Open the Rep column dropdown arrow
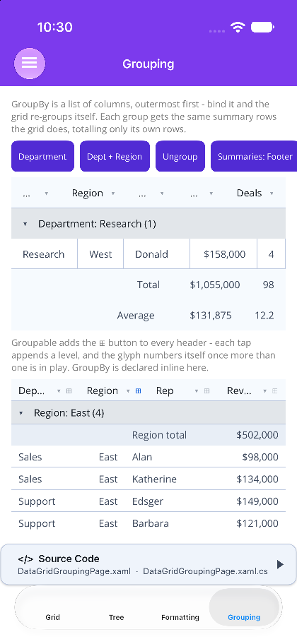 197,391
